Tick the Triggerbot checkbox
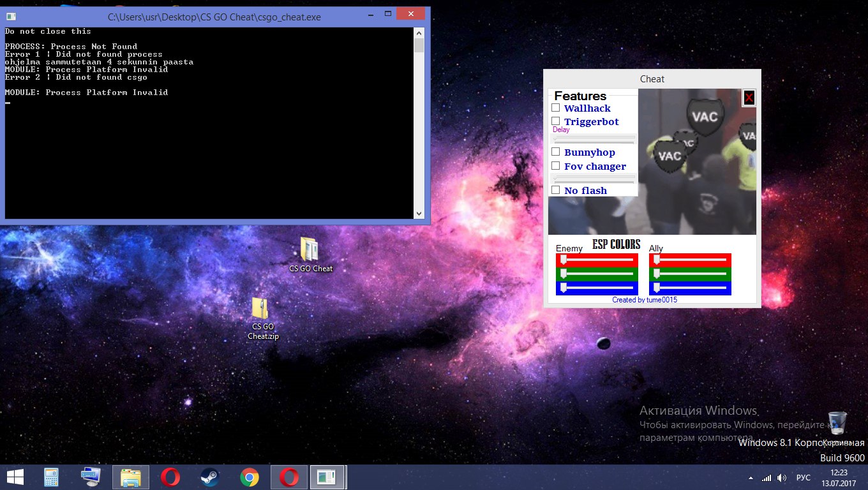Screen dimensions: 868x490 556,121
